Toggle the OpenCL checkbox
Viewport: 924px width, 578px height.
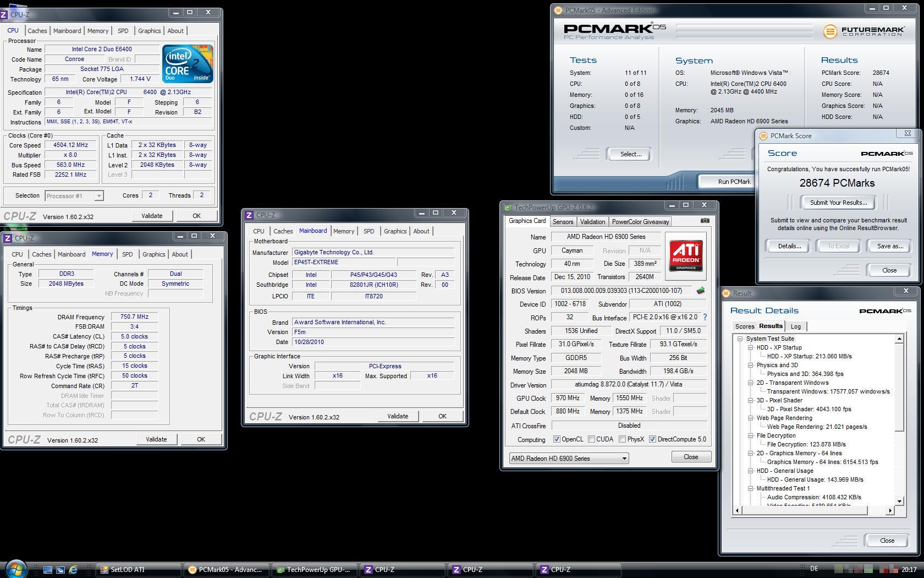tap(557, 439)
